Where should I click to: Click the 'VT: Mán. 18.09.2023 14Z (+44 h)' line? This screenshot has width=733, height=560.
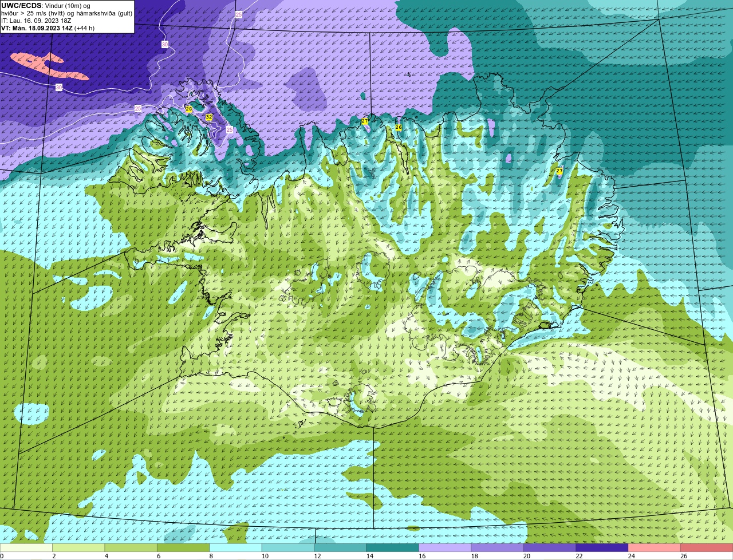tap(48, 28)
